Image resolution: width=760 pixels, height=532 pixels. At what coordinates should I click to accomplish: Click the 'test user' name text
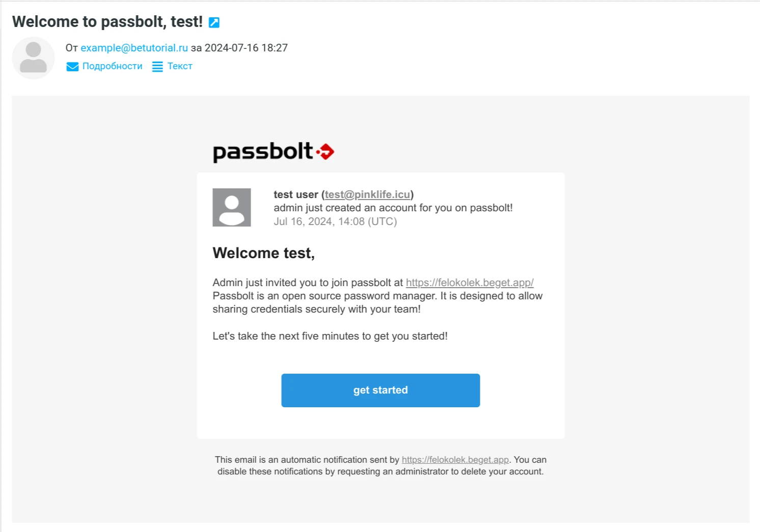[x=295, y=194]
